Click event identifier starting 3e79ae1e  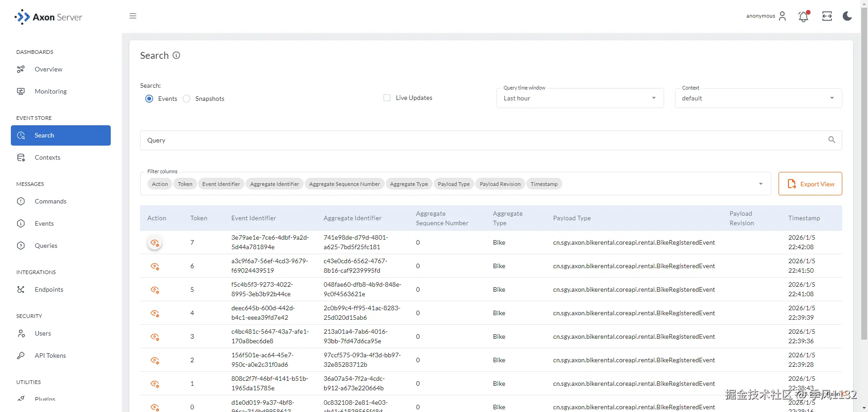[x=270, y=242]
